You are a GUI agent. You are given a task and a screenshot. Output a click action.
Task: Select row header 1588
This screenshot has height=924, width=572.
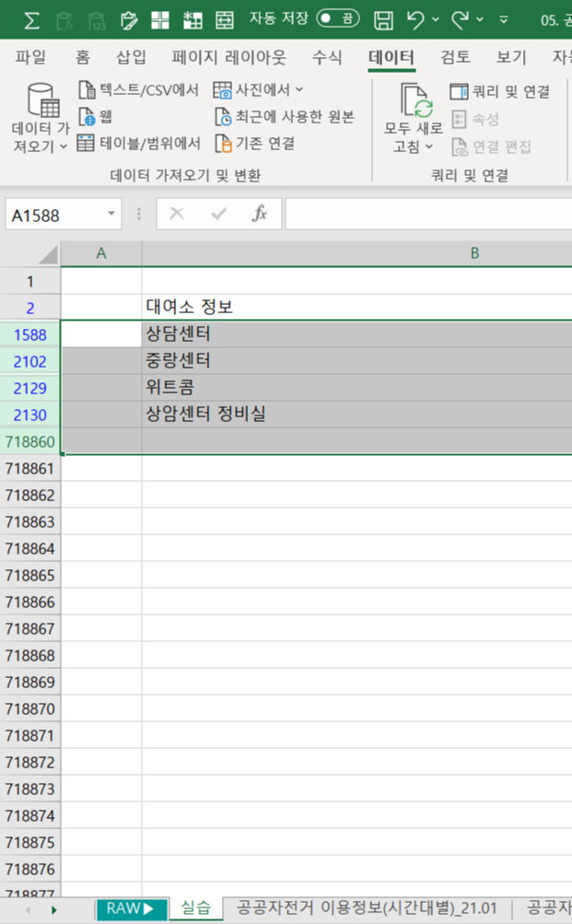click(x=30, y=334)
